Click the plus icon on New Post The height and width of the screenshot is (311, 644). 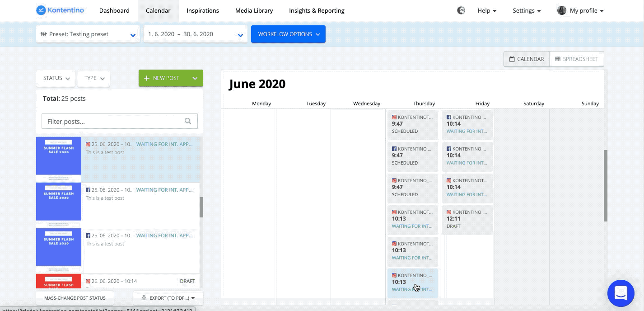(146, 78)
